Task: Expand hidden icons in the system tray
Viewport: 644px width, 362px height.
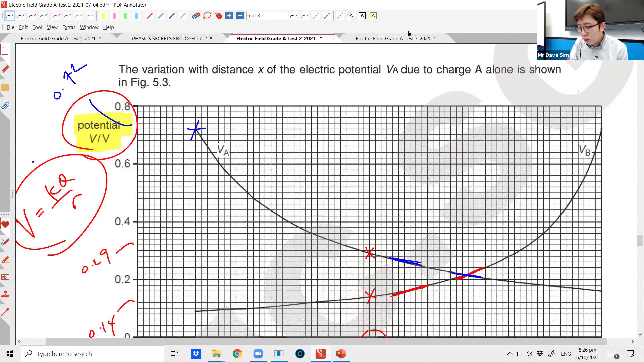Action: [x=509, y=354]
